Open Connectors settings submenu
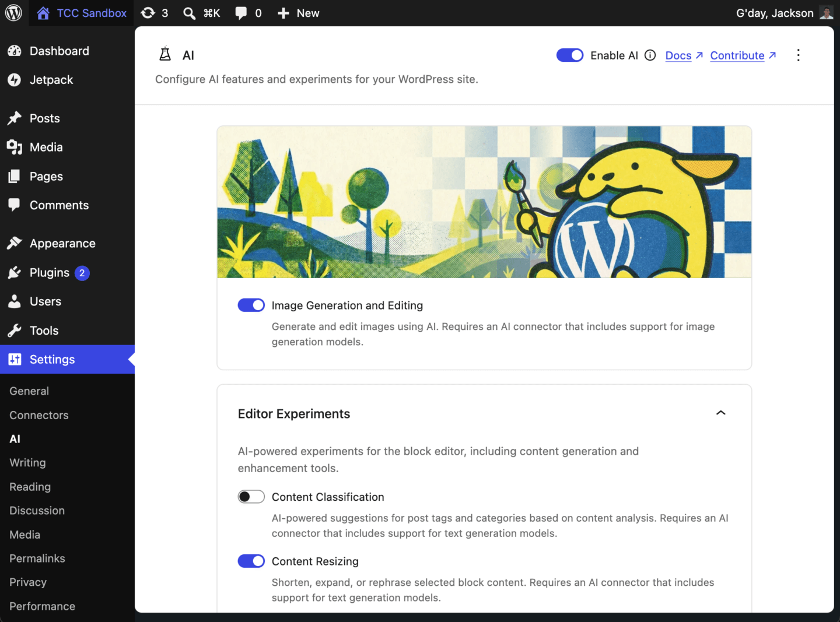This screenshot has height=622, width=840. [39, 415]
